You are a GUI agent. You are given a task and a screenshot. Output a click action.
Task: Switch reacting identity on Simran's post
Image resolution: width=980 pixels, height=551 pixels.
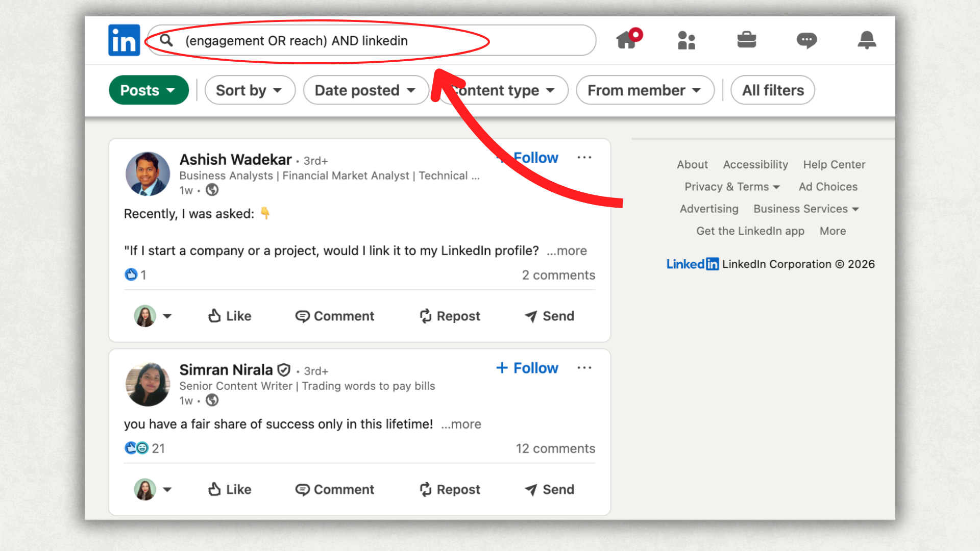pyautogui.click(x=153, y=490)
